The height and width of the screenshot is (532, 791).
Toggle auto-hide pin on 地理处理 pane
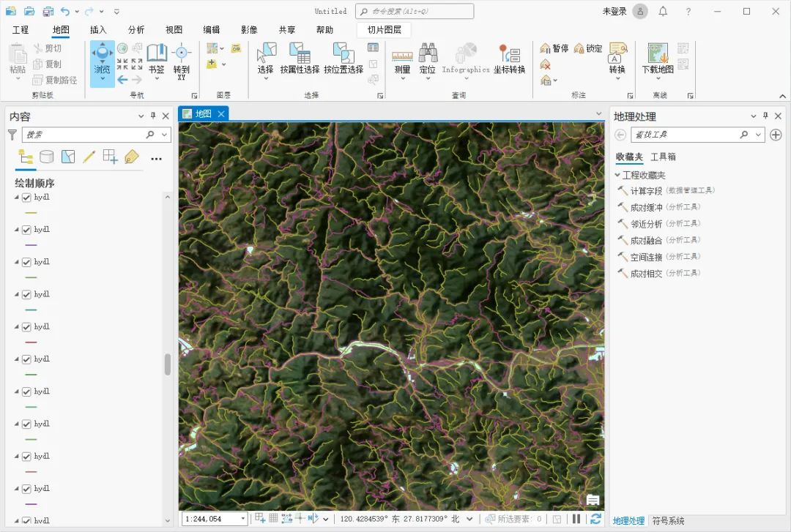coord(766,116)
